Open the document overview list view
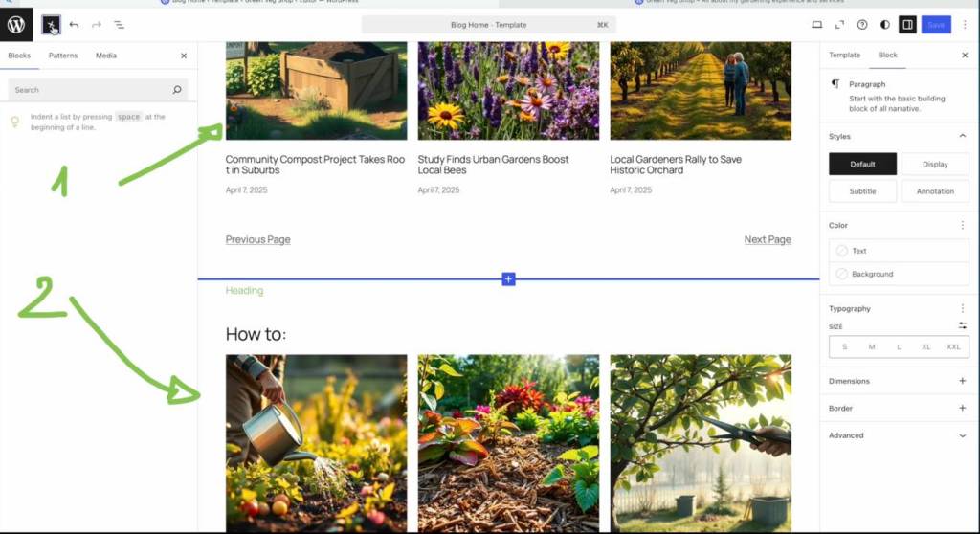Screen dimensions: 980x534 pos(120,24)
